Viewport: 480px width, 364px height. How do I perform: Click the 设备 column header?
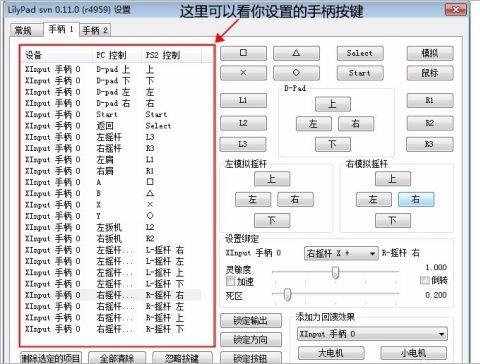[57, 55]
